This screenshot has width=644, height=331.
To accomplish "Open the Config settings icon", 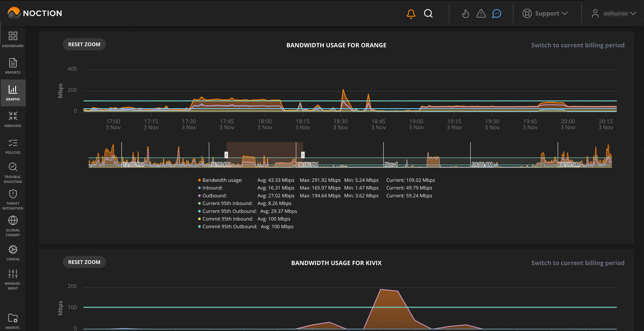I will pyautogui.click(x=13, y=251).
